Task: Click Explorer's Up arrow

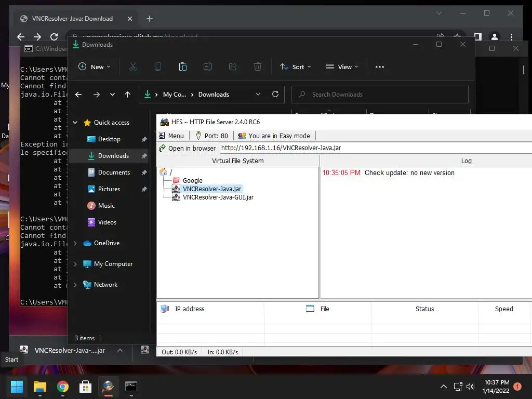Action: pyautogui.click(x=128, y=95)
